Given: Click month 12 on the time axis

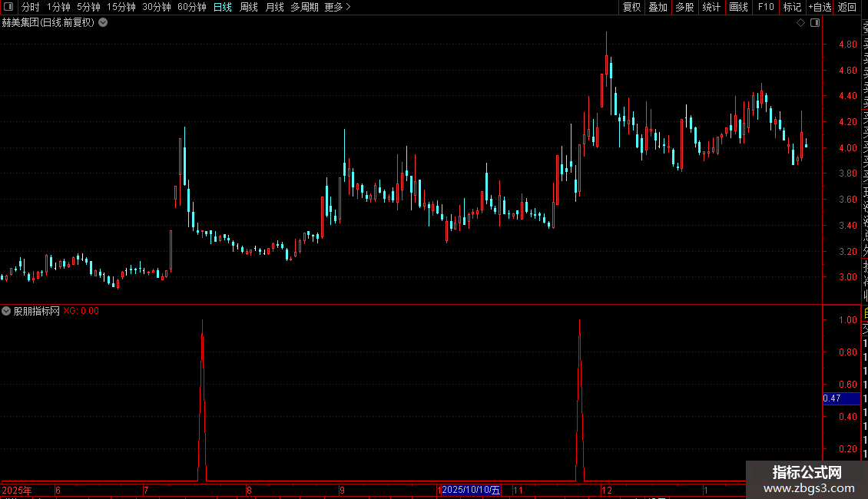Looking at the screenshot, I should tap(607, 490).
